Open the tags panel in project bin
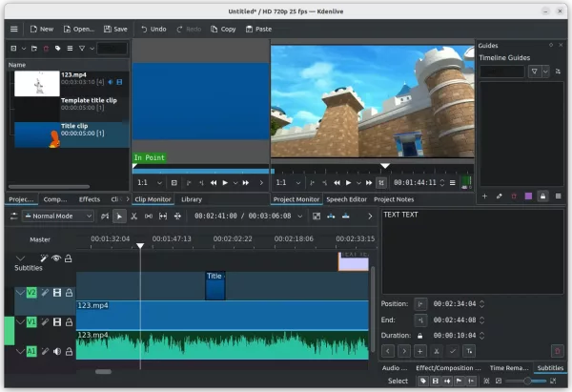This screenshot has height=392, width=572. (57, 49)
